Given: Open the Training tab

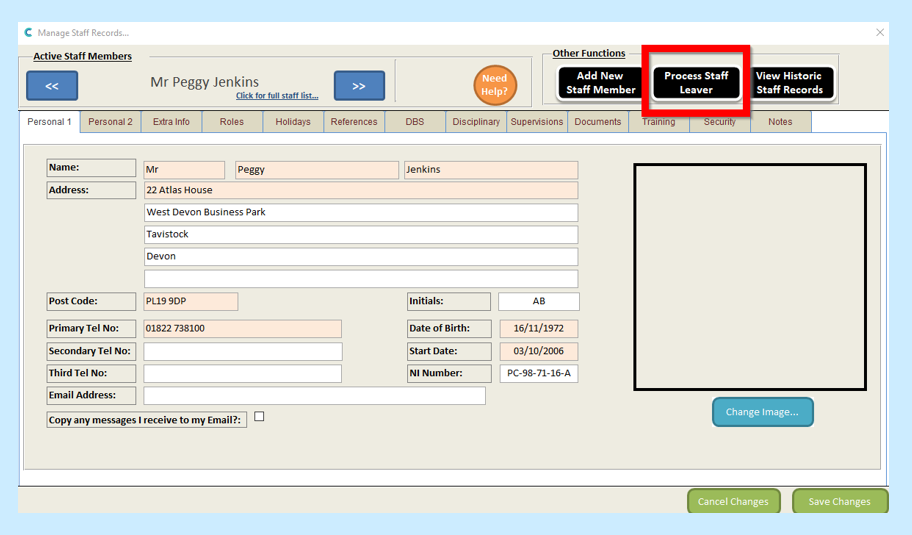Looking at the screenshot, I should coord(658,122).
